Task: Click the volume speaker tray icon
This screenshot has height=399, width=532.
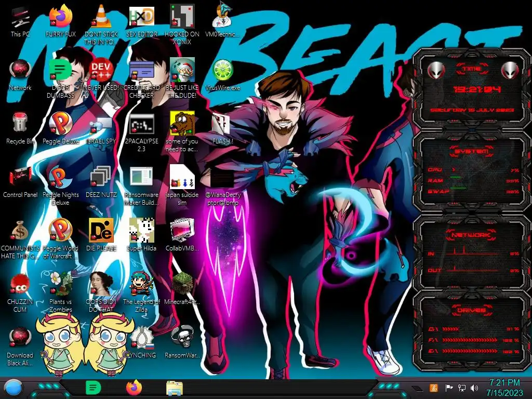Action: [474, 388]
